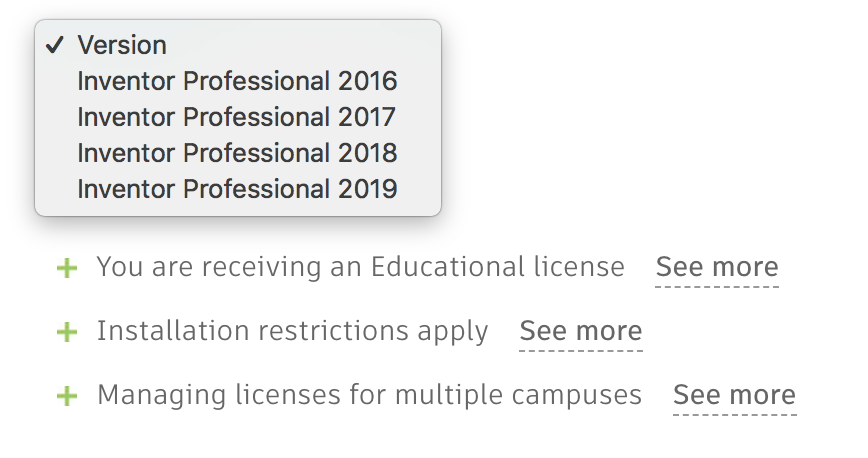Expand 'You are receiving an Educational license' text
Image resolution: width=868 pixels, height=458 pixels.
click(x=360, y=268)
